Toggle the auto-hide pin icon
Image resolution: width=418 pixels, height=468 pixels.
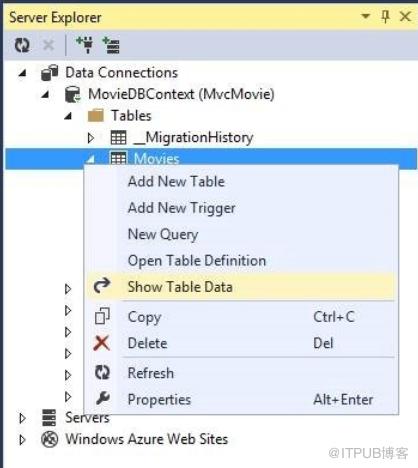[x=385, y=16]
